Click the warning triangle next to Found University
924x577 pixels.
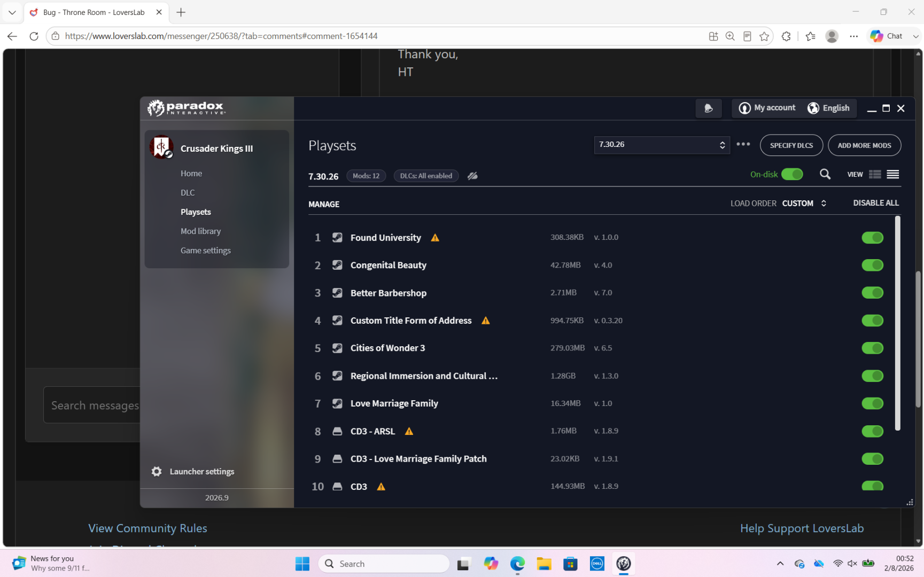pos(435,238)
